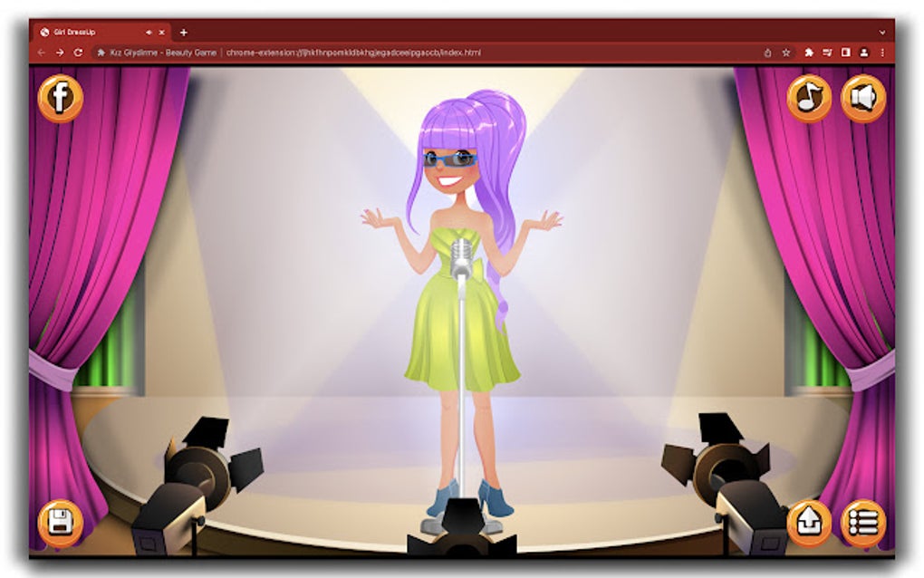Open the three-dot browser menu
924x578 pixels.
point(882,53)
